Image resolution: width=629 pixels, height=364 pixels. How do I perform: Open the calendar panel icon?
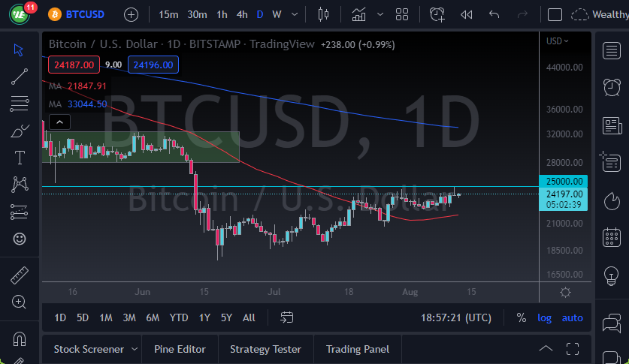click(x=612, y=239)
